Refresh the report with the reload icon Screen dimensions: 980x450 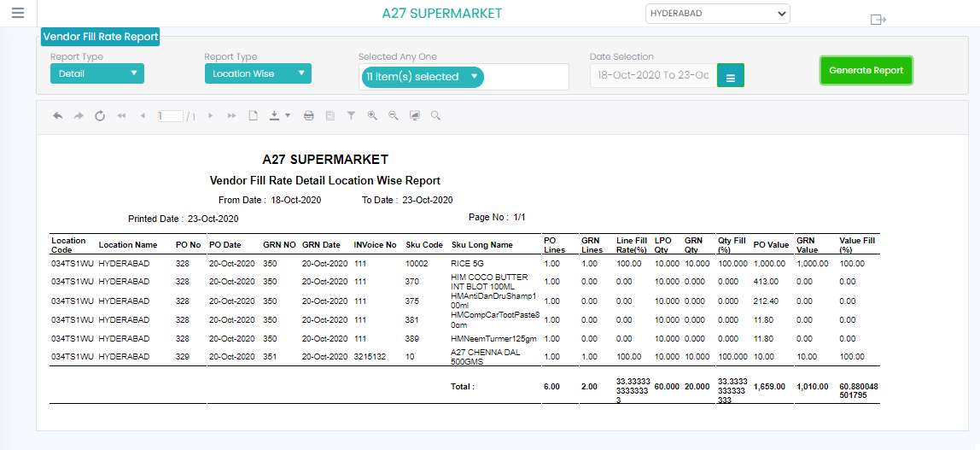100,115
